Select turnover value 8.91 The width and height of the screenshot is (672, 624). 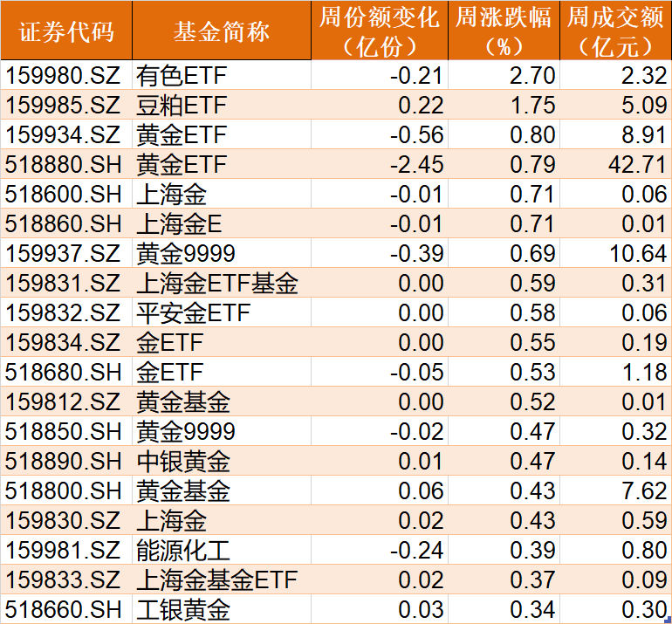click(x=644, y=134)
